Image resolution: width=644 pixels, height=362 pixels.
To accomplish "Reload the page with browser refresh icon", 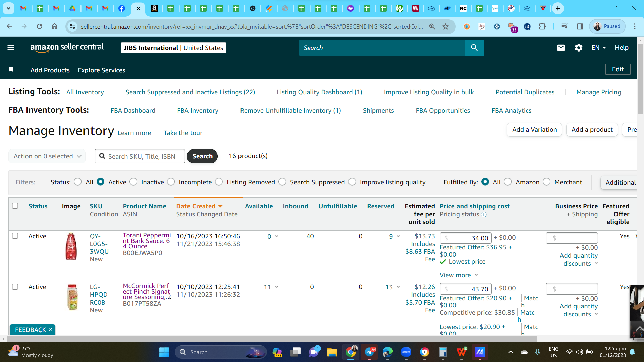I will 39,26.
